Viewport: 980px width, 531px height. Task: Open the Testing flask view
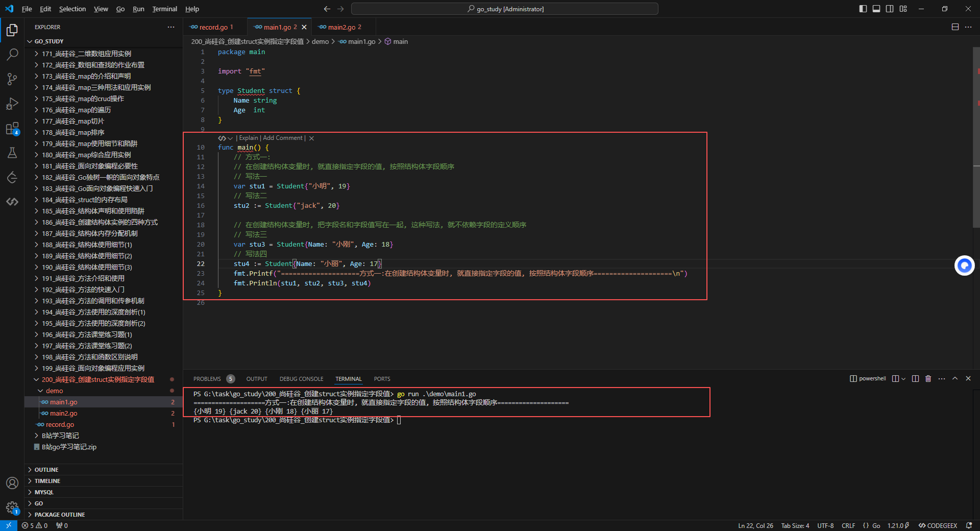point(12,153)
